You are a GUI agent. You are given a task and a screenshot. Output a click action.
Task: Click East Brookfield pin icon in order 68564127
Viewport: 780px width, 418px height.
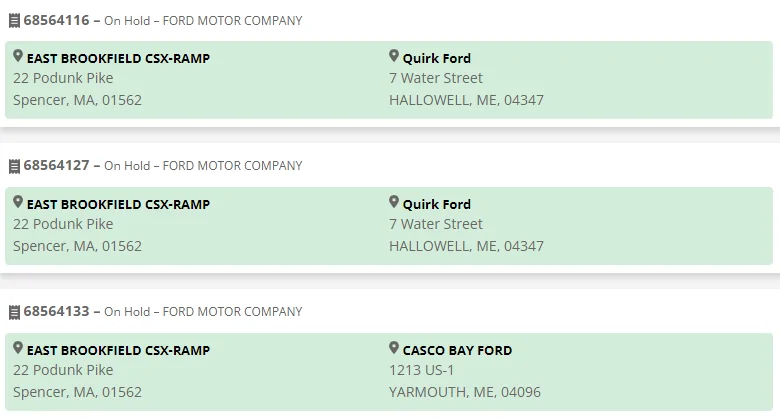click(18, 203)
